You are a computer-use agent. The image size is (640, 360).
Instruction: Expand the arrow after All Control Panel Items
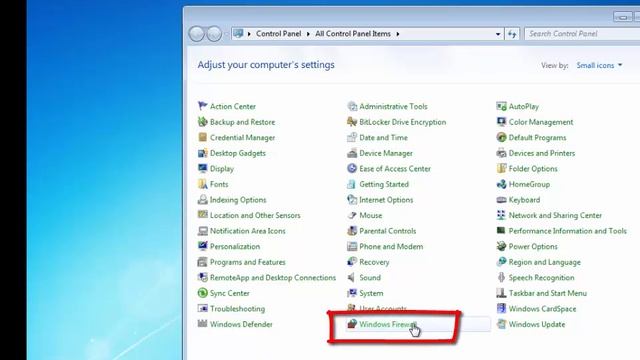click(x=398, y=34)
